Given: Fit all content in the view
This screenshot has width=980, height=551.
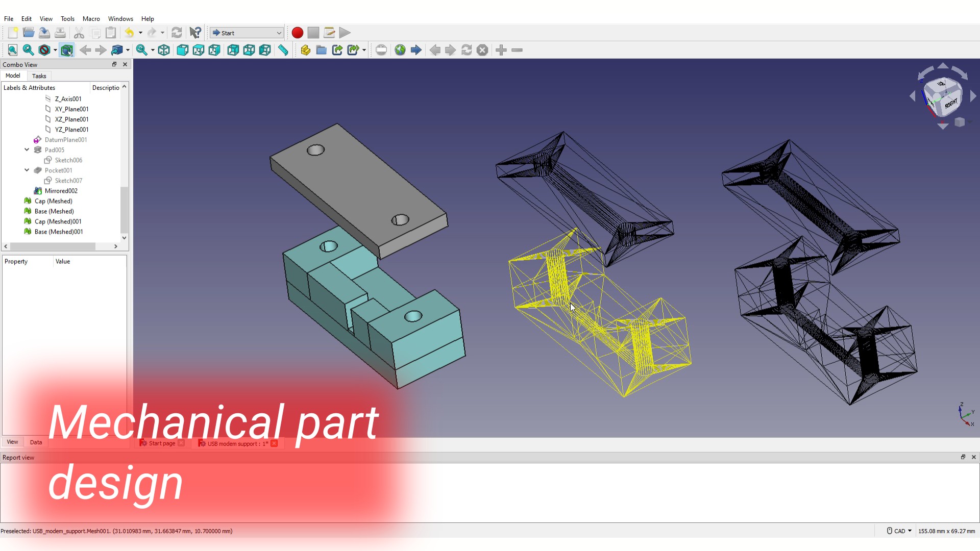Looking at the screenshot, I should [13, 50].
